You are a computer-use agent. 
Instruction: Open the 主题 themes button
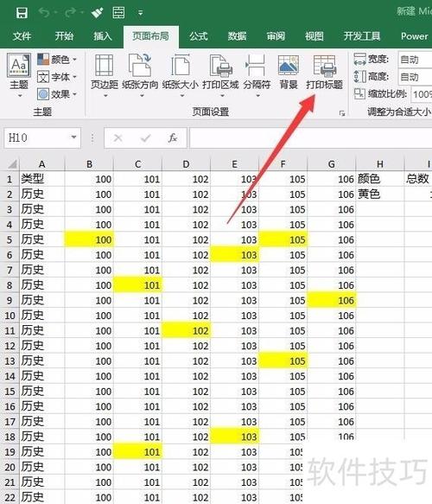click(19, 75)
